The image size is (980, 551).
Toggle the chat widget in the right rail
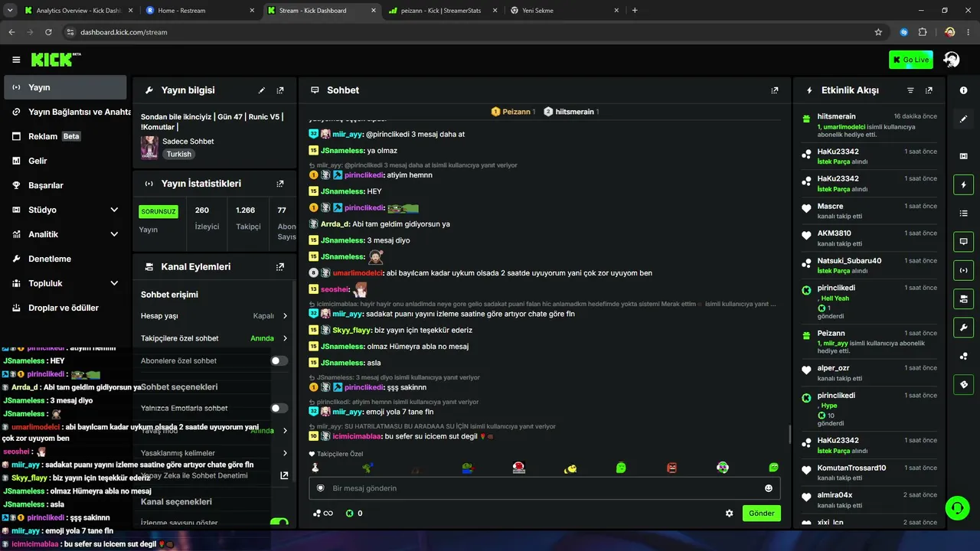pyautogui.click(x=963, y=241)
